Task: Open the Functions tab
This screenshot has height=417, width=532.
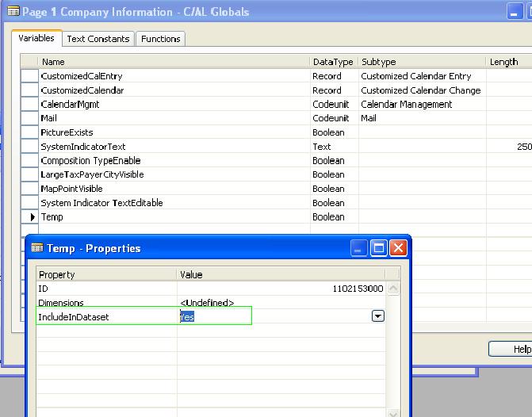Action: pos(160,39)
